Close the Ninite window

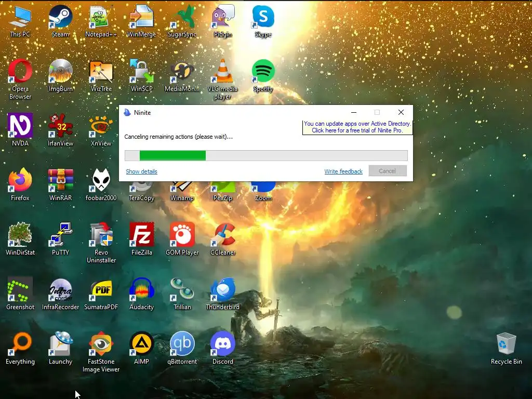[x=401, y=112]
